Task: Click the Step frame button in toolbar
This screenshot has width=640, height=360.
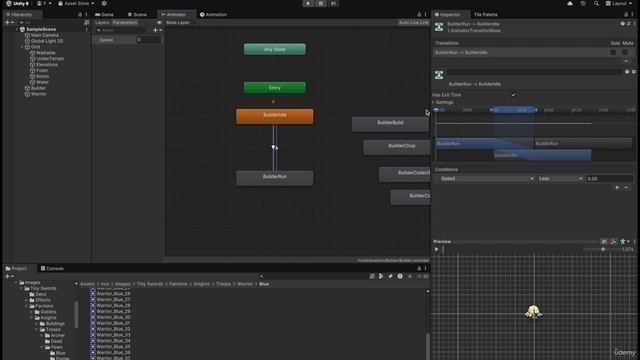Action: 333,3
